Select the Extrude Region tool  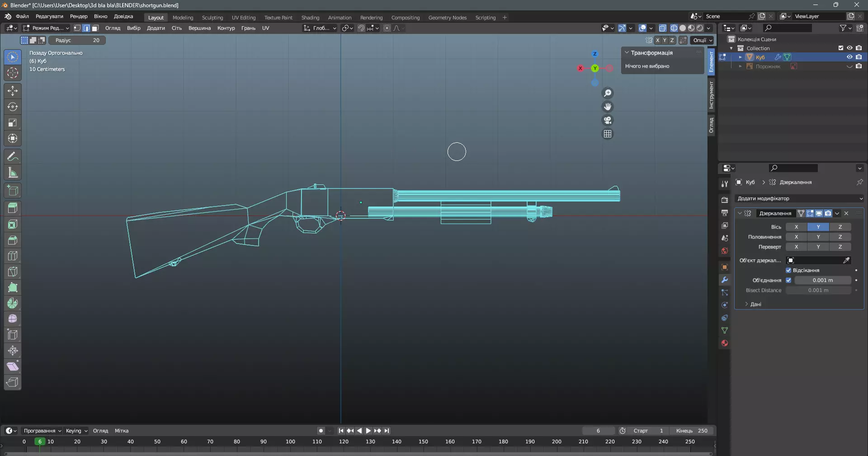click(13, 208)
